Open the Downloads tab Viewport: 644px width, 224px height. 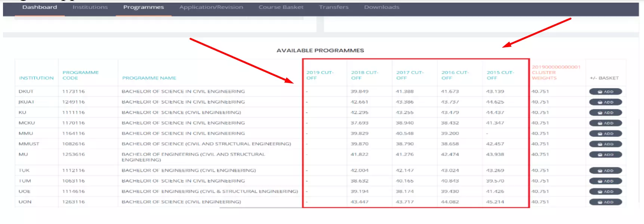pyautogui.click(x=382, y=7)
